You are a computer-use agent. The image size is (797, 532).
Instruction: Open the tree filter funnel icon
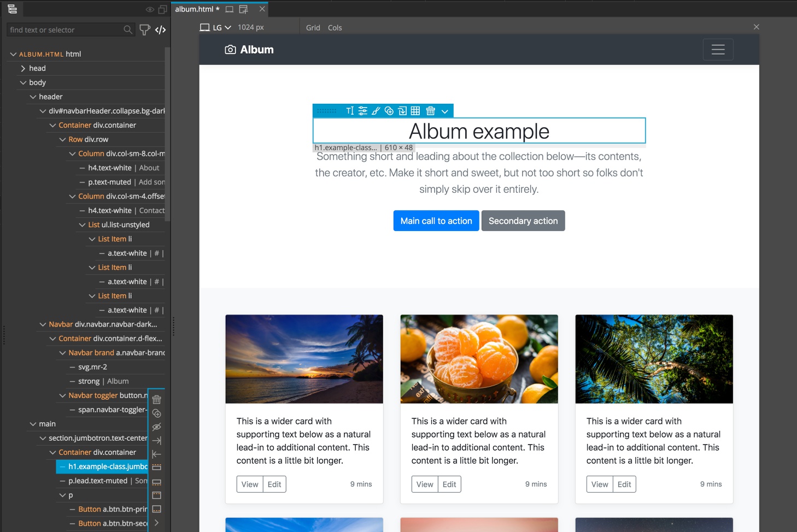144,29
